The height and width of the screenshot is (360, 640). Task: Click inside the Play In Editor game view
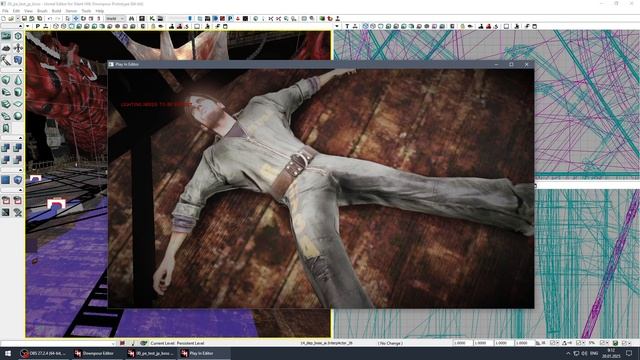(321, 188)
